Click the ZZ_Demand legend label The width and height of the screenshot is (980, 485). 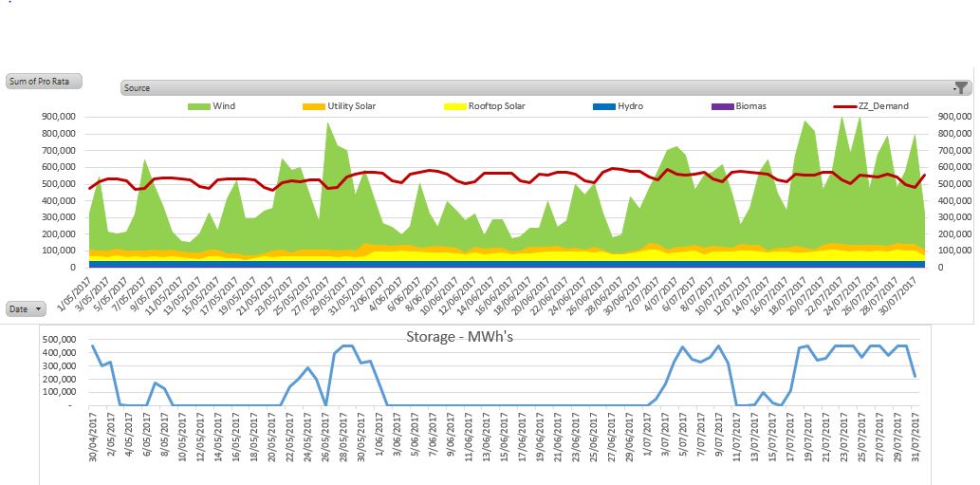[884, 106]
